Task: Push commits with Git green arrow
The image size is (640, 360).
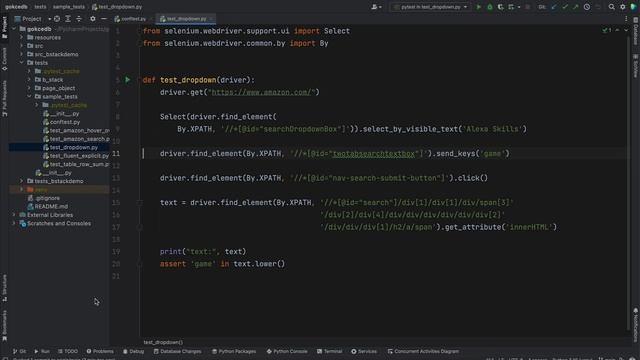Action: click(x=576, y=7)
